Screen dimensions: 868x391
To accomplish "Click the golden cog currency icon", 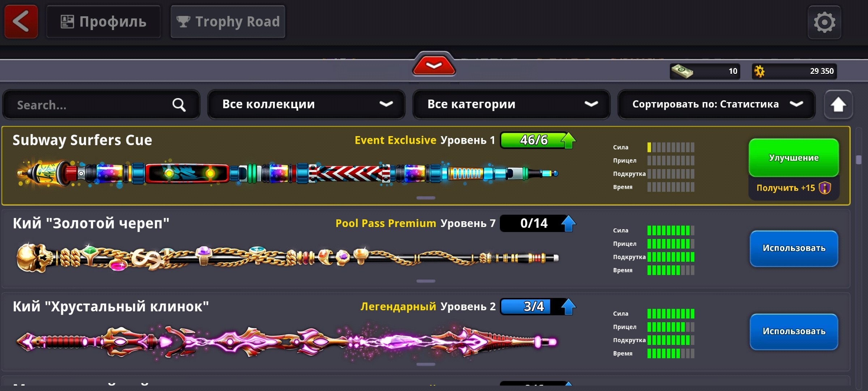I will tap(759, 71).
